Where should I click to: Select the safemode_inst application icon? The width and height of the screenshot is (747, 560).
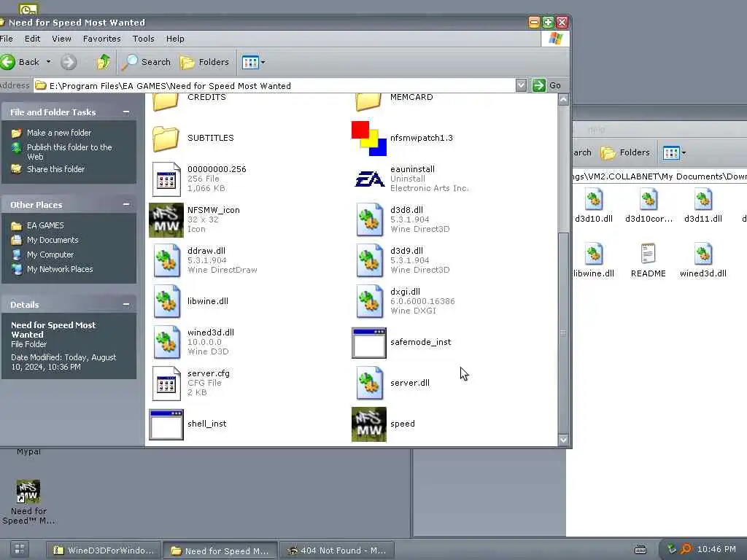368,343
